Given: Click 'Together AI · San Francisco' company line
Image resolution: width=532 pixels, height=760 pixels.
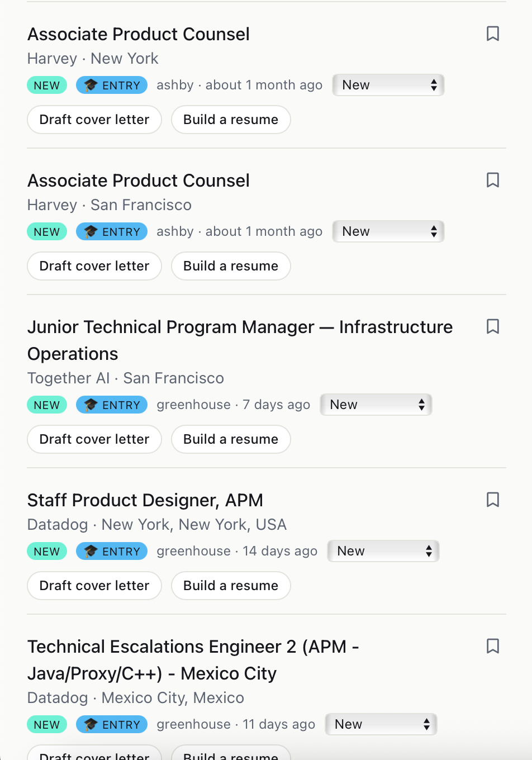Looking at the screenshot, I should point(126,378).
